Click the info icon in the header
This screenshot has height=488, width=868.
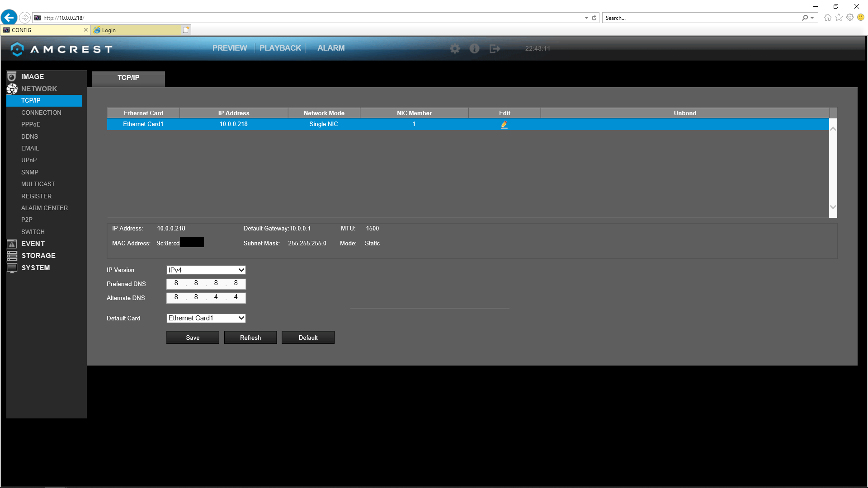474,48
